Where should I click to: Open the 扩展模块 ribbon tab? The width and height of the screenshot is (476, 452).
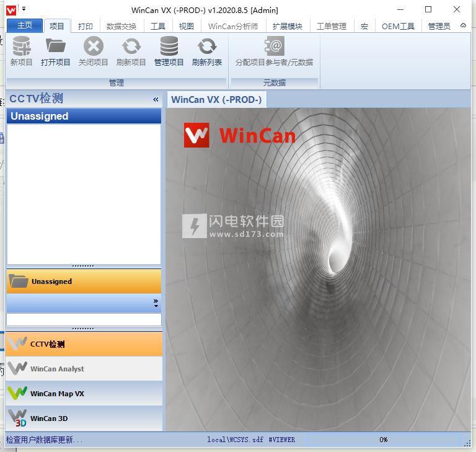(x=288, y=27)
